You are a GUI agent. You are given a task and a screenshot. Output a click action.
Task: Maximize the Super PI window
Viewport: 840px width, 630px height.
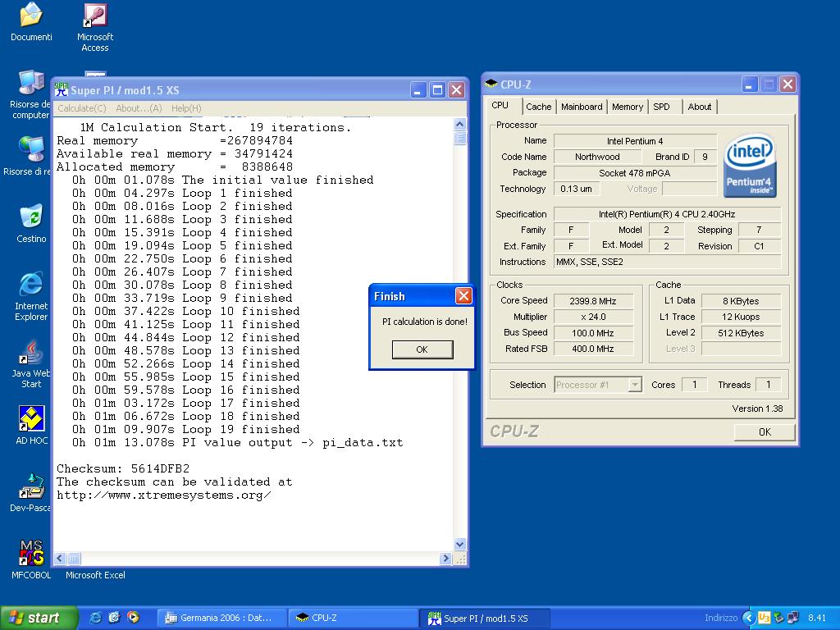pyautogui.click(x=437, y=90)
